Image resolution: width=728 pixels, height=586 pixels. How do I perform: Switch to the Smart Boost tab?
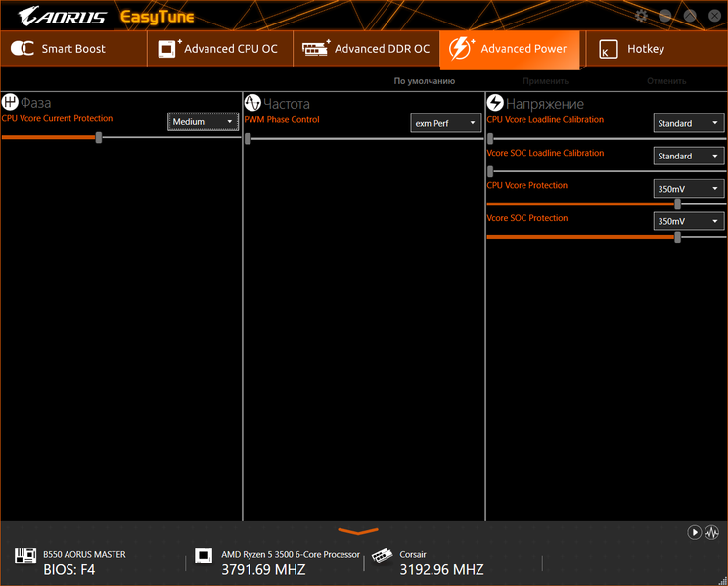[73, 48]
